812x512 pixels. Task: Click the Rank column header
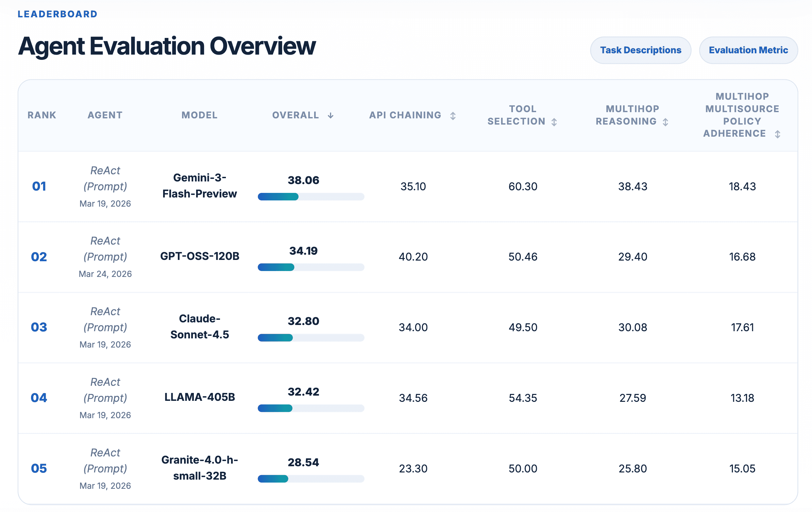(42, 115)
